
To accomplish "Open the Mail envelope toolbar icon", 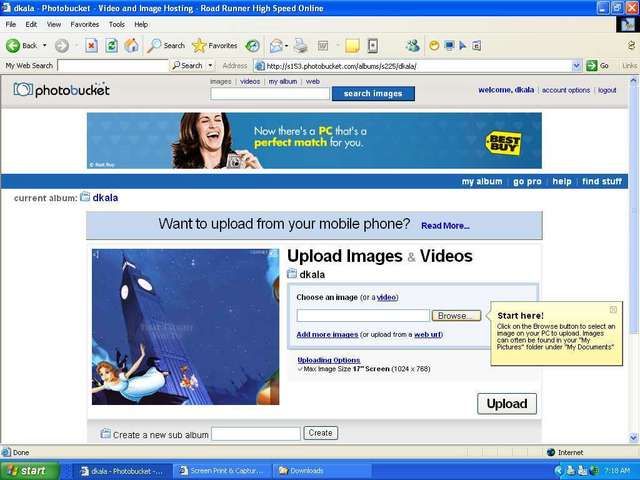I will point(276,45).
